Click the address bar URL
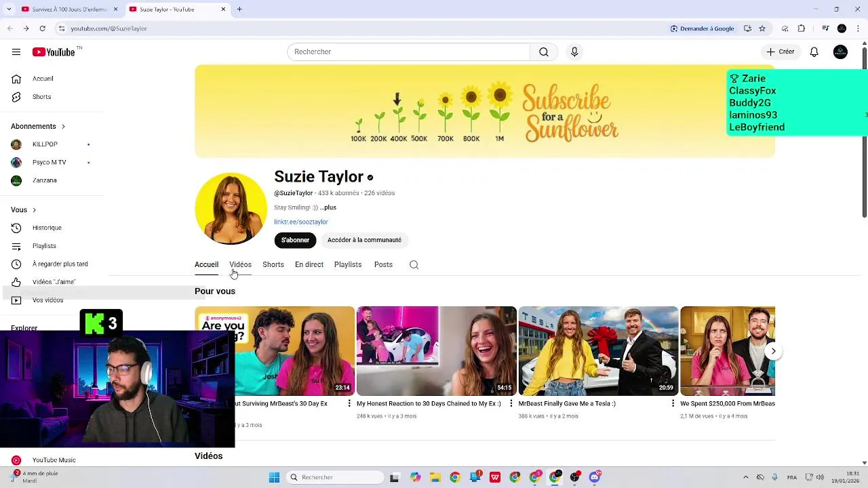This screenshot has width=868, height=488. point(108,28)
